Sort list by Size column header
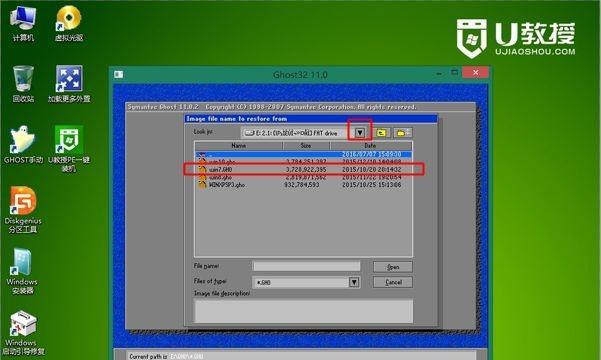Viewport: 601px width, 360px height. 306,146
